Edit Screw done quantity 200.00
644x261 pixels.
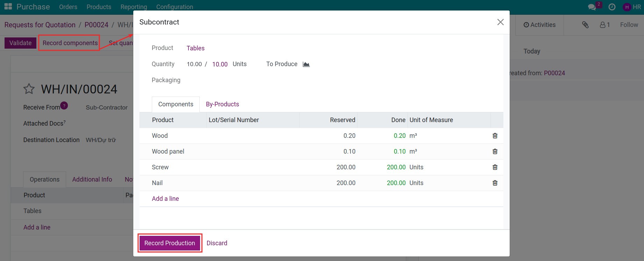click(x=396, y=167)
